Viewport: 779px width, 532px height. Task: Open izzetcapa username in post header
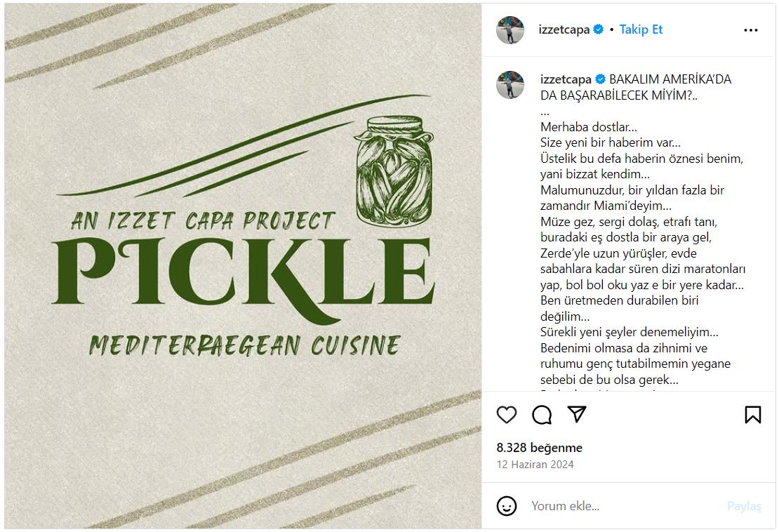[564, 29]
